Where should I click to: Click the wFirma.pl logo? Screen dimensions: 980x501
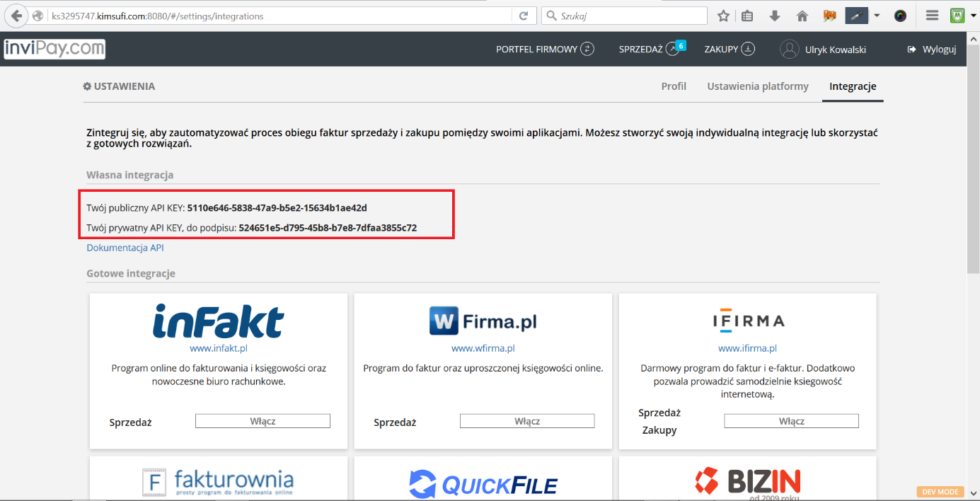click(x=483, y=322)
